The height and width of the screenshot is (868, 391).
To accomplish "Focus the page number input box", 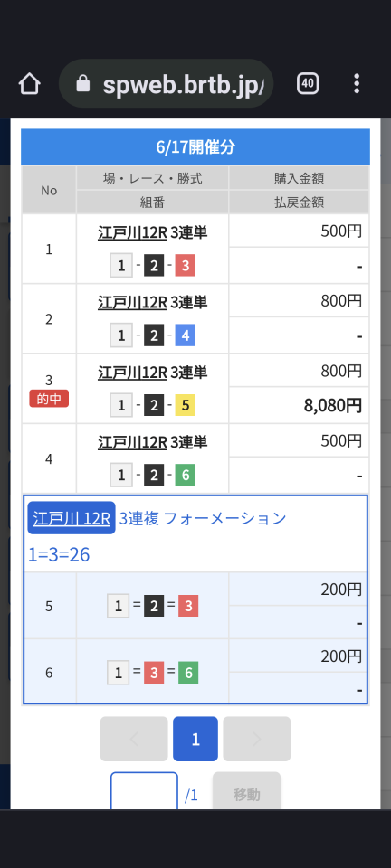I will pyautogui.click(x=144, y=791).
